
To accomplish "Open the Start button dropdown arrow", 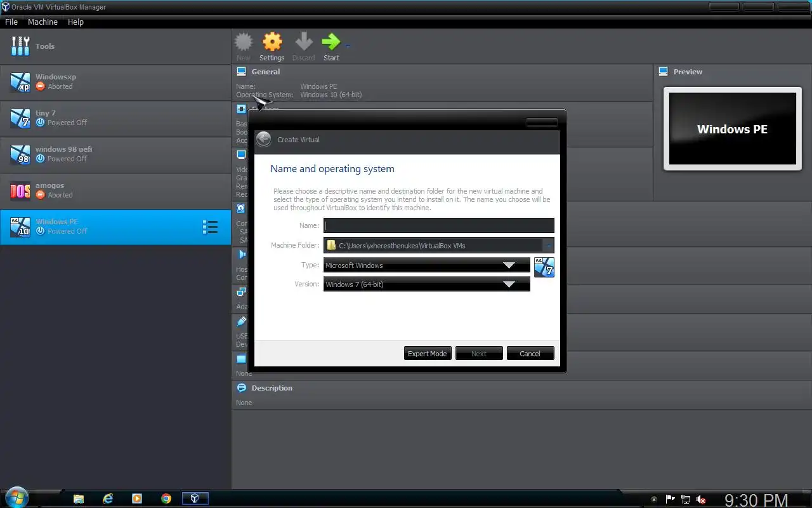I will [348, 44].
